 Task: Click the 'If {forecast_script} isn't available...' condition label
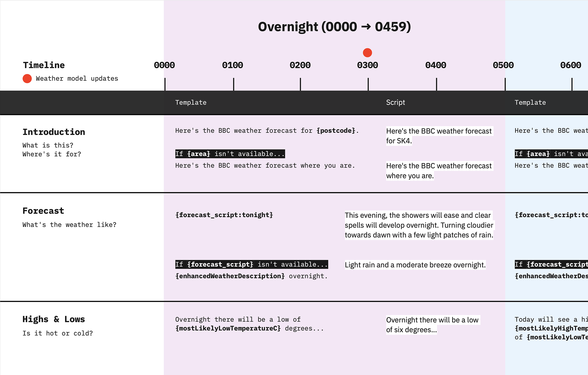252,264
